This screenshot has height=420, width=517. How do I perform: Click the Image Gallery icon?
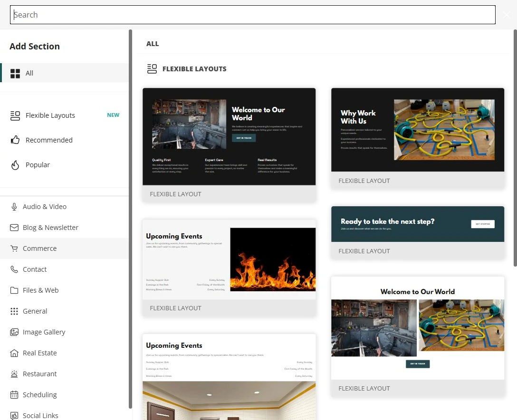14,332
